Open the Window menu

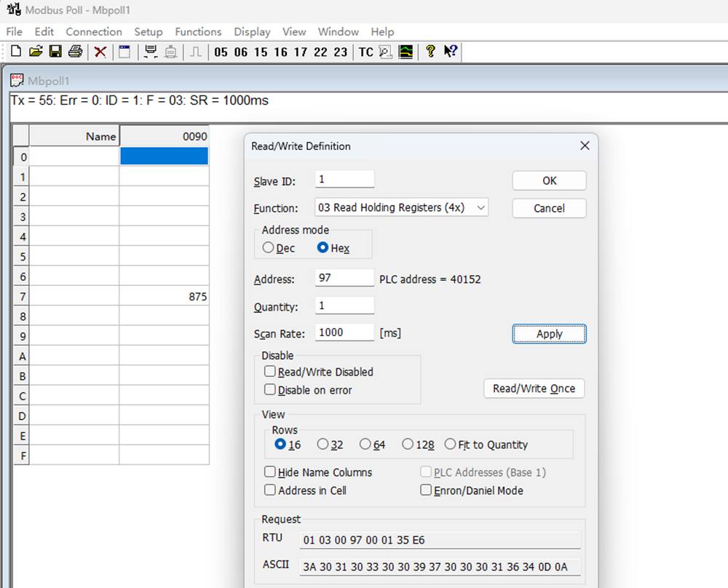point(339,31)
